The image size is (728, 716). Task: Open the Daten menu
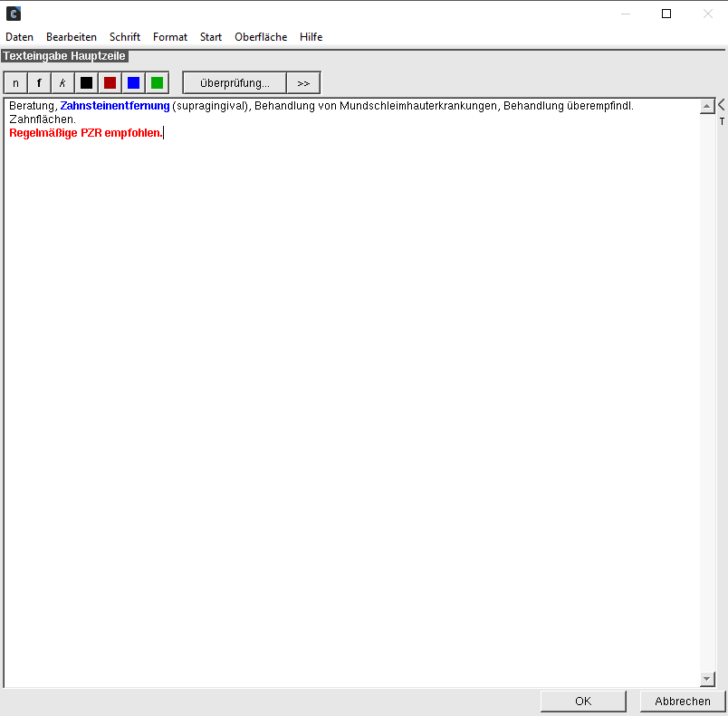[20, 36]
